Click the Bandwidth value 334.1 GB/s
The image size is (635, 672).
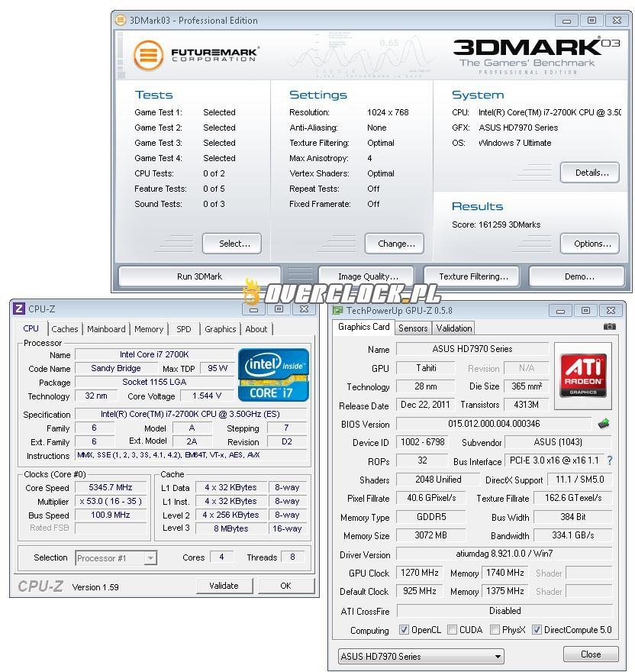pyautogui.click(x=573, y=535)
